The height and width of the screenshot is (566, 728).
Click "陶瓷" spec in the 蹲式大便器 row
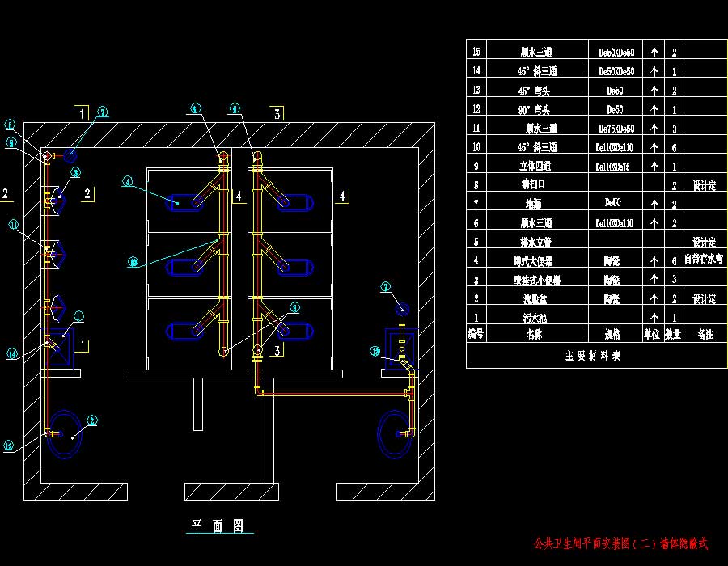click(x=612, y=260)
